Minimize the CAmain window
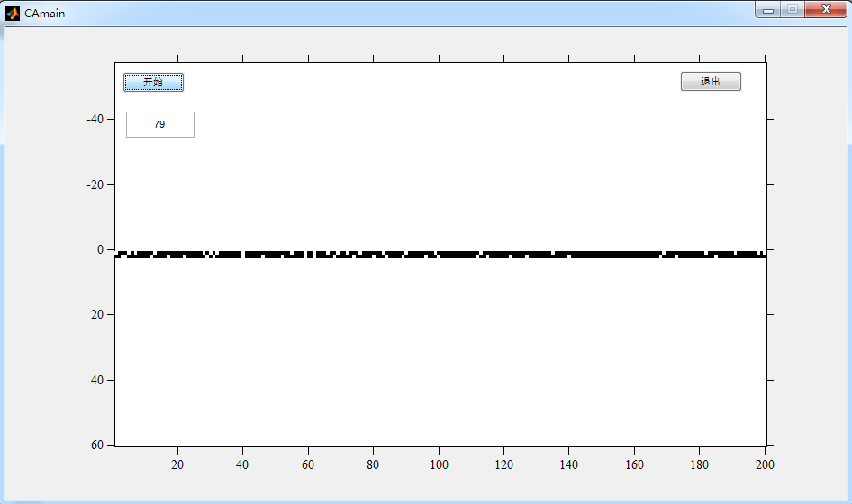Viewport: 852px width, 504px height. (767, 9)
